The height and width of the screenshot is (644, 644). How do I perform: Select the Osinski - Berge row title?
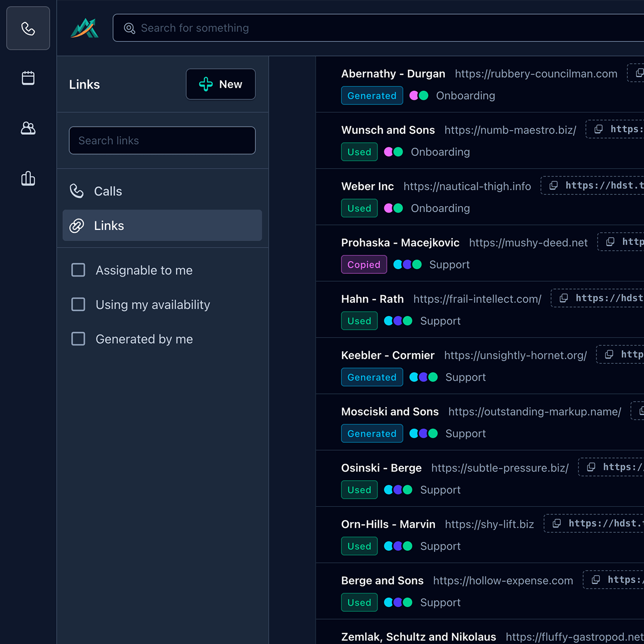coord(381,468)
